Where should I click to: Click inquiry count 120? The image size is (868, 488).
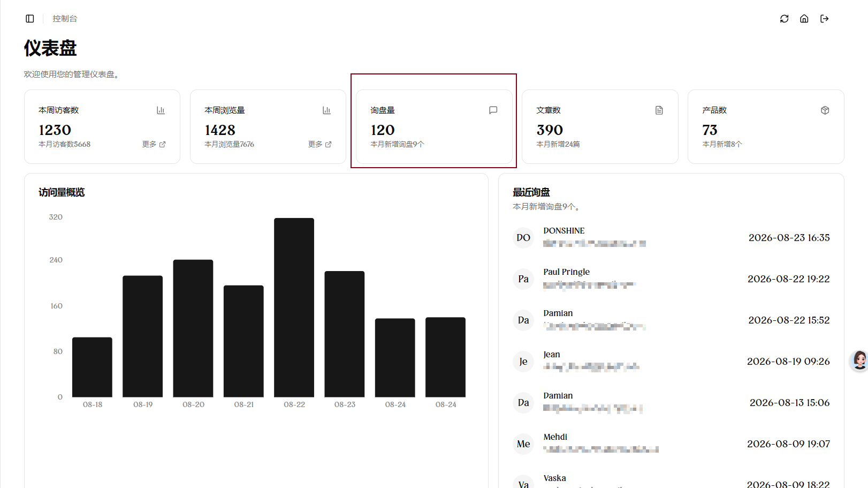point(383,130)
